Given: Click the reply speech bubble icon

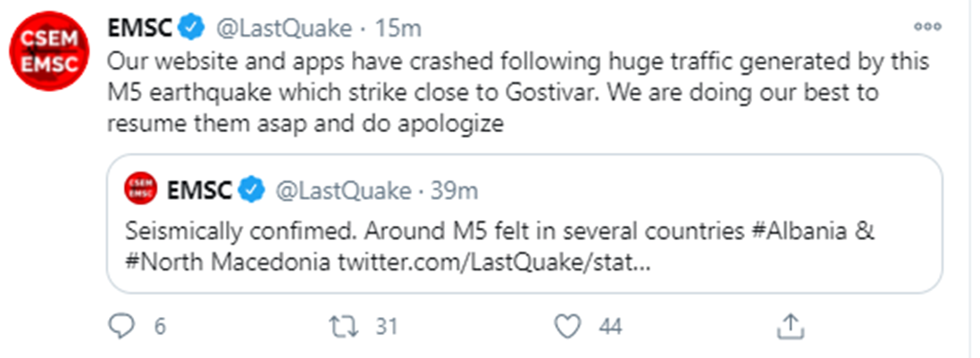Looking at the screenshot, I should pos(121,326).
